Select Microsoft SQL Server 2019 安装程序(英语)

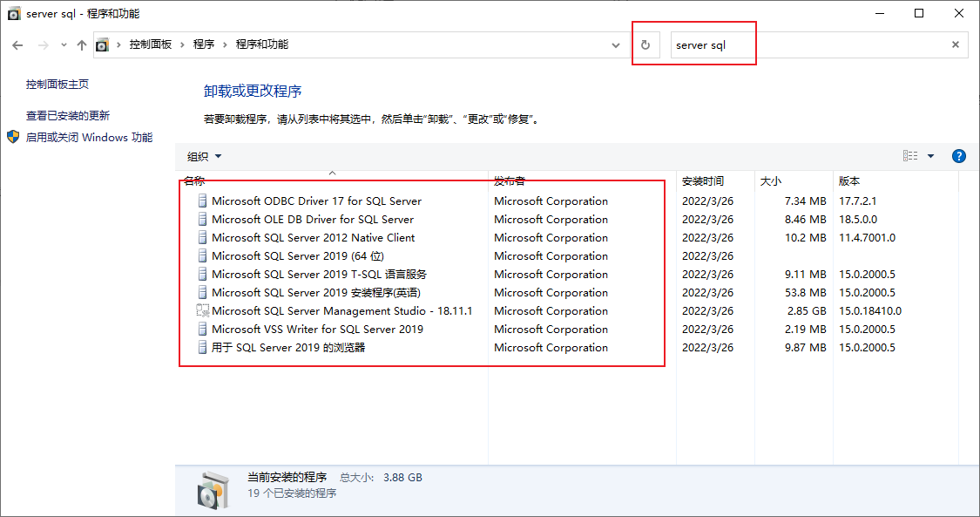[x=316, y=293]
